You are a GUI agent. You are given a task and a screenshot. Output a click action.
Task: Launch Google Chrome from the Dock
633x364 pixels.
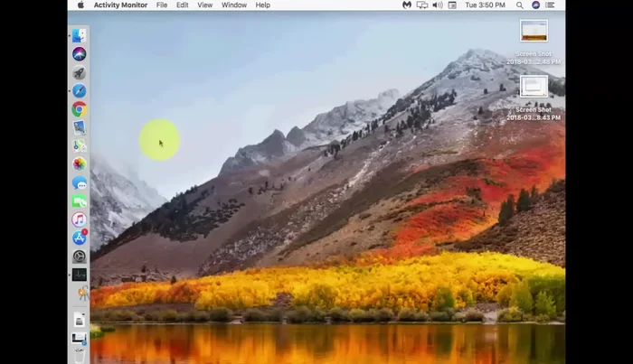(x=80, y=109)
